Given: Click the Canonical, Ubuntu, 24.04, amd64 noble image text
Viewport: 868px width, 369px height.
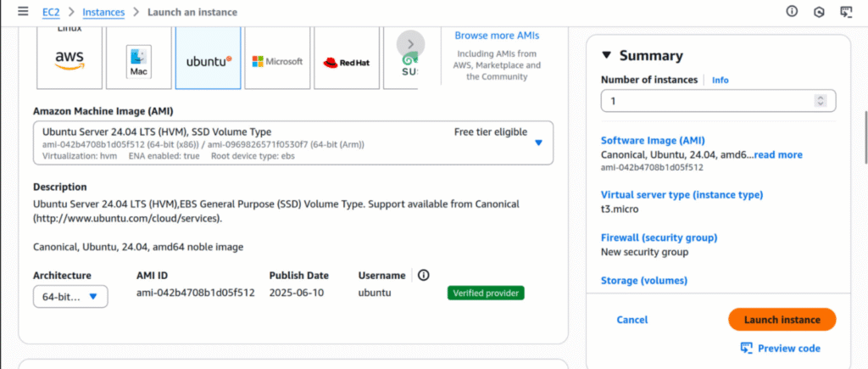Looking at the screenshot, I should (138, 247).
